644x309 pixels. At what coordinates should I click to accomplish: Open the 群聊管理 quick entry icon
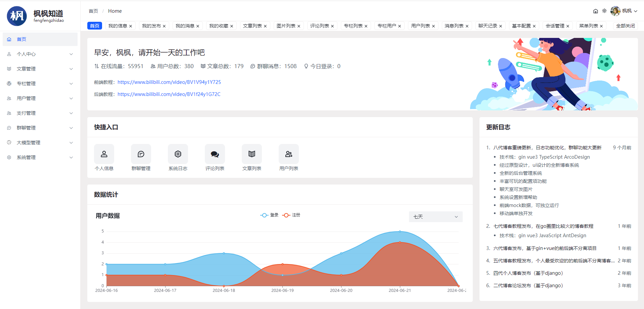point(141,154)
